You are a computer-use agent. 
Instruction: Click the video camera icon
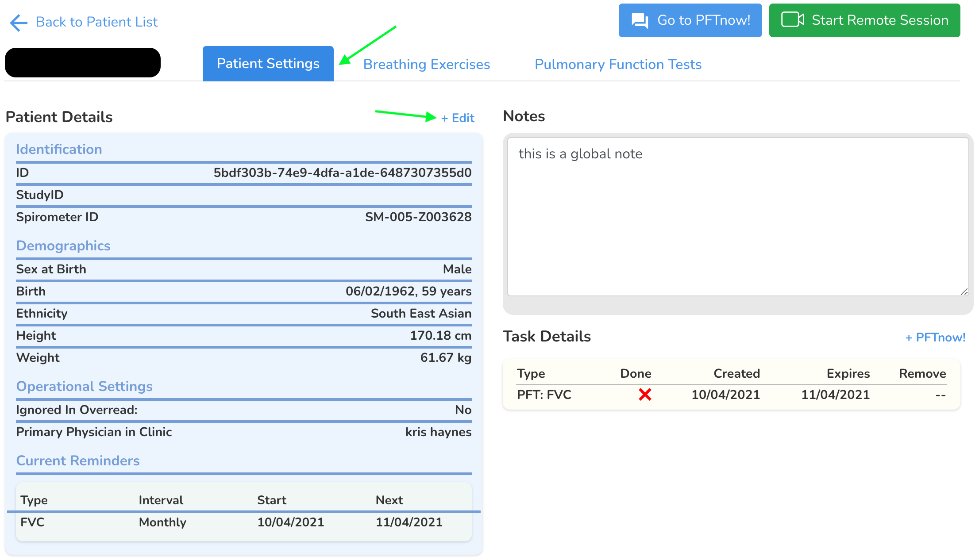pos(792,20)
